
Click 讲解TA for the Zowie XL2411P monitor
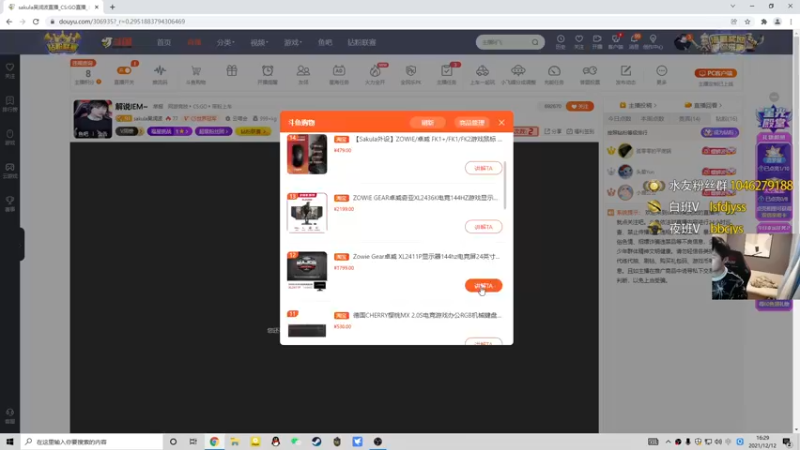pos(483,285)
